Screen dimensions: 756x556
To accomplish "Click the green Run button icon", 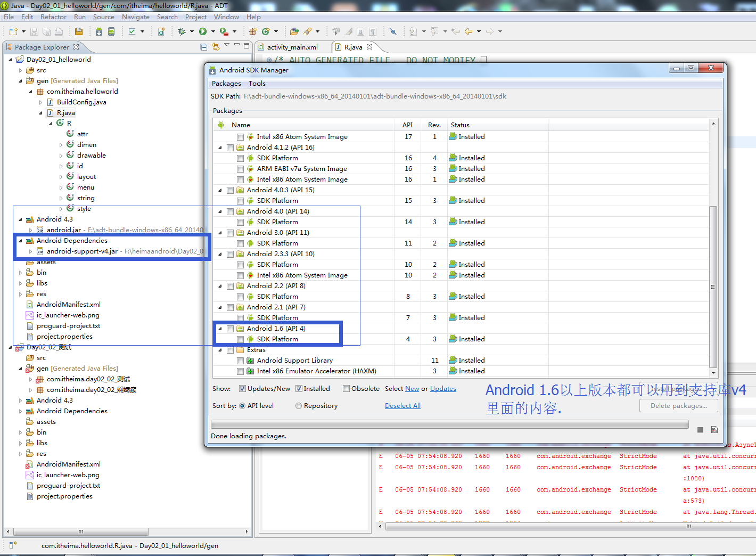I will tap(203, 32).
